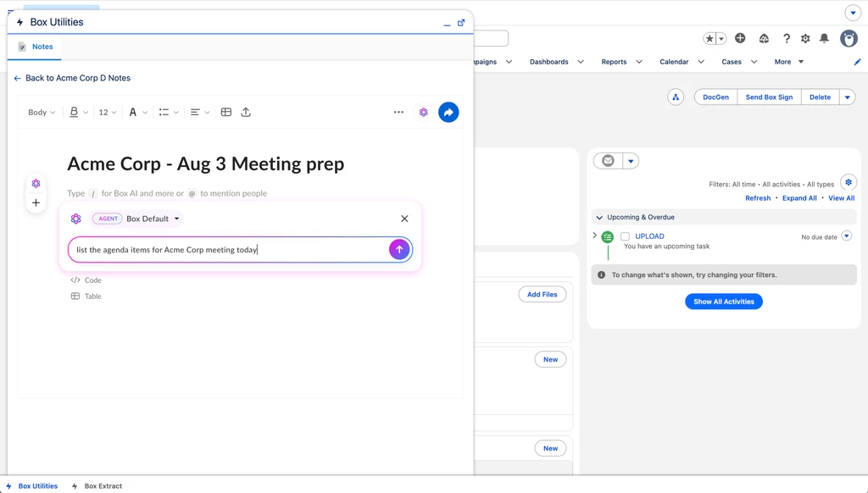Open the Box Default agent dropdown
This screenshot has width=868, height=493.
click(x=153, y=219)
